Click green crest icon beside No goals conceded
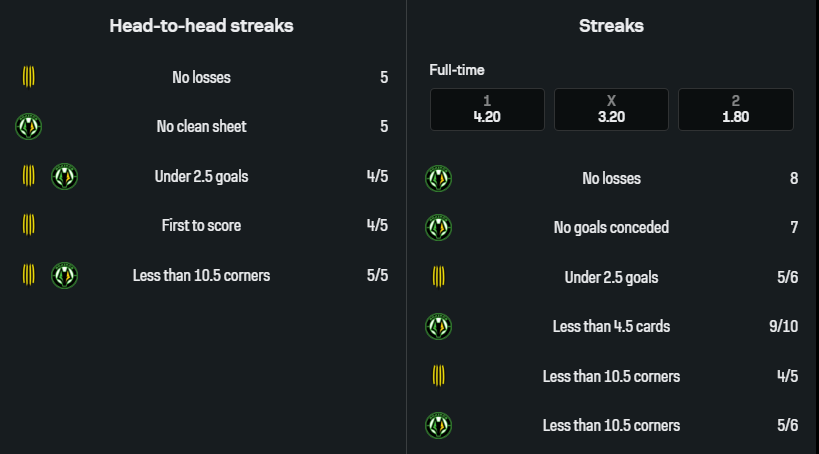The height and width of the screenshot is (454, 819). [x=438, y=227]
